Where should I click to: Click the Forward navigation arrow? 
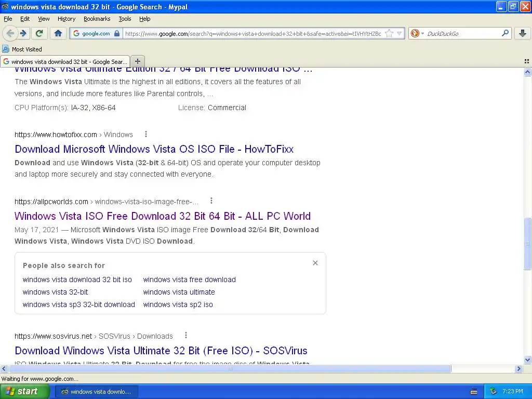[x=23, y=33]
